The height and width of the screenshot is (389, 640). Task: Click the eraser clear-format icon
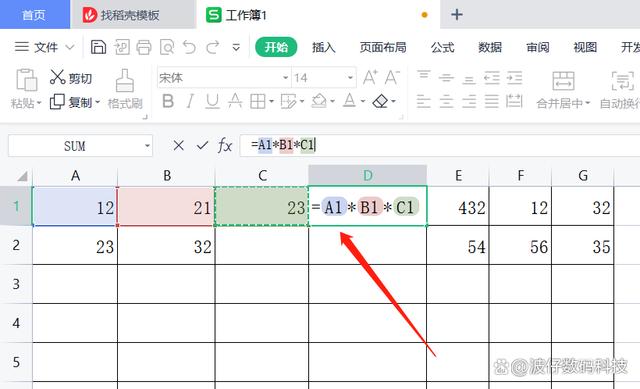pyautogui.click(x=380, y=101)
